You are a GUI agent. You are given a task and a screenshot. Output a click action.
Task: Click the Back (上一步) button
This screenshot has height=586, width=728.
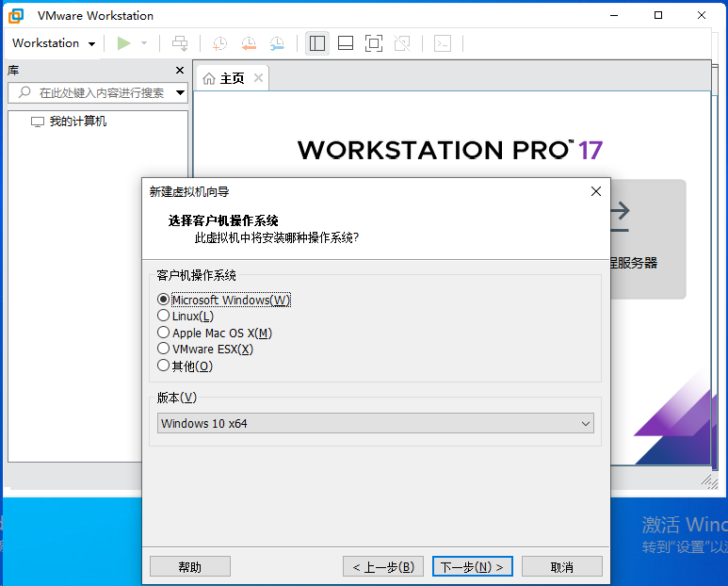[x=383, y=567]
